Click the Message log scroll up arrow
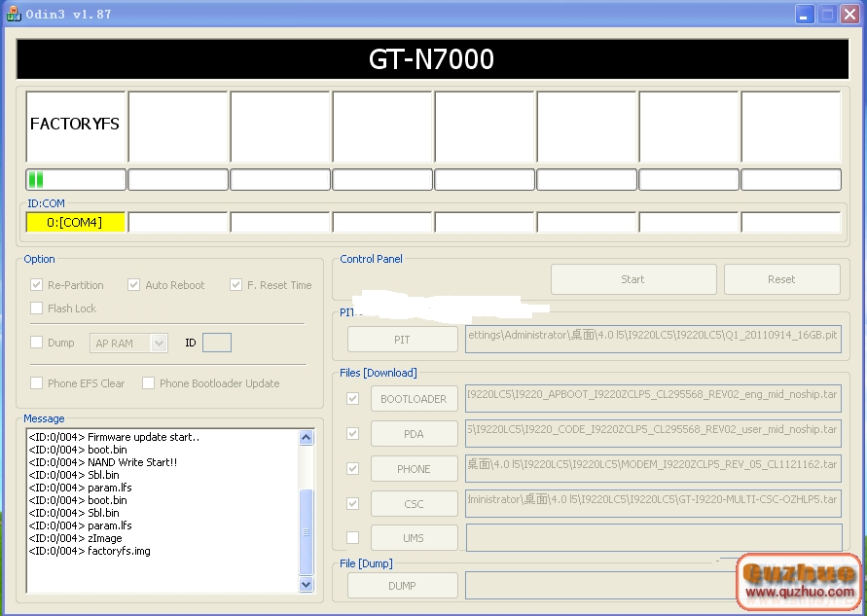Viewport: 867px width, 616px height. pyautogui.click(x=307, y=437)
